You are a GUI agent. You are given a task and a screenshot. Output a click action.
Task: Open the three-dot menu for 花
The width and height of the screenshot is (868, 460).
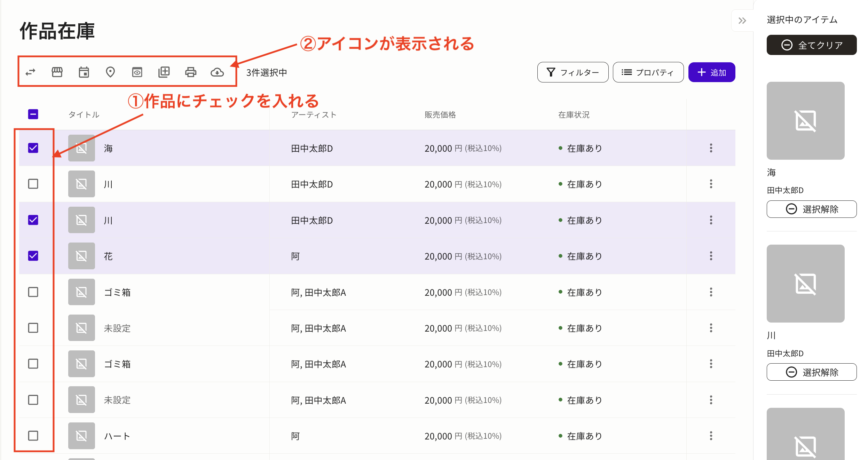click(711, 256)
